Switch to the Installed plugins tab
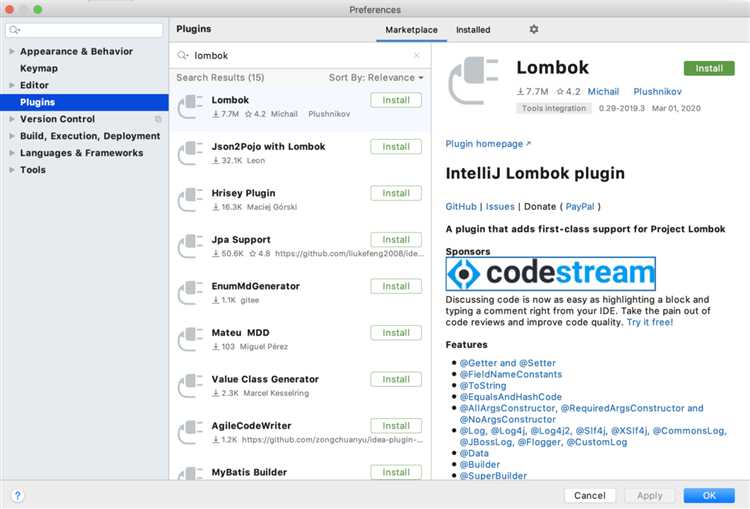Screen dimensions: 750x509 [473, 30]
